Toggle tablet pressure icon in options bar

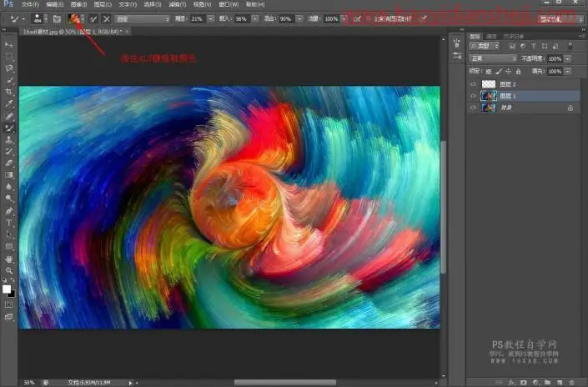pos(424,18)
